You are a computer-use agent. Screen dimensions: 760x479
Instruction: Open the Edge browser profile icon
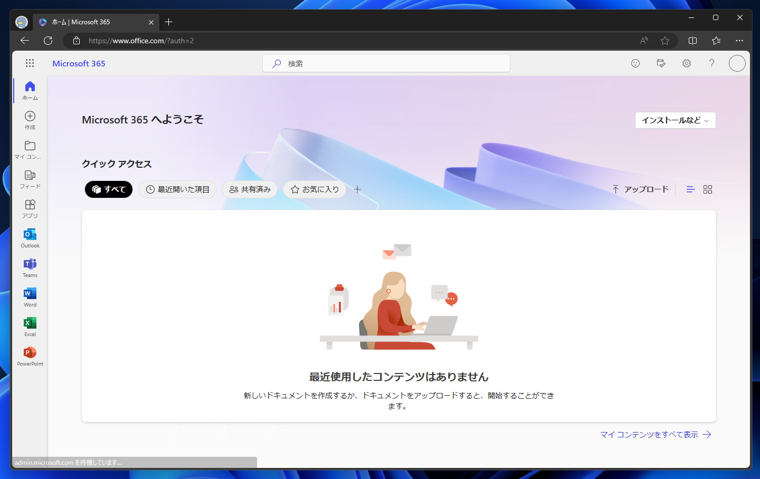coord(21,22)
